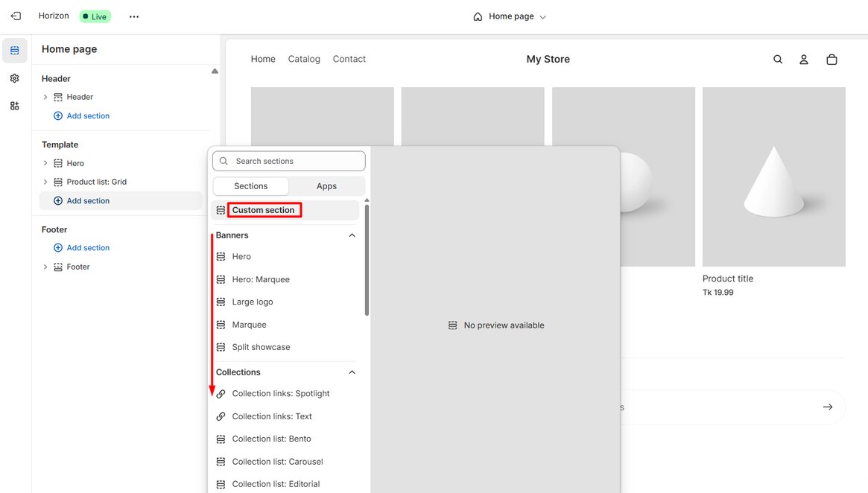Click the section icon beside Collection list: Bento
868x493 pixels.
[221, 439]
